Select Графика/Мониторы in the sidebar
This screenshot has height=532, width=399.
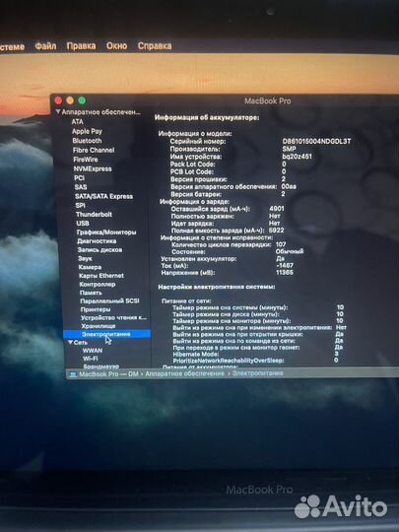click(106, 233)
